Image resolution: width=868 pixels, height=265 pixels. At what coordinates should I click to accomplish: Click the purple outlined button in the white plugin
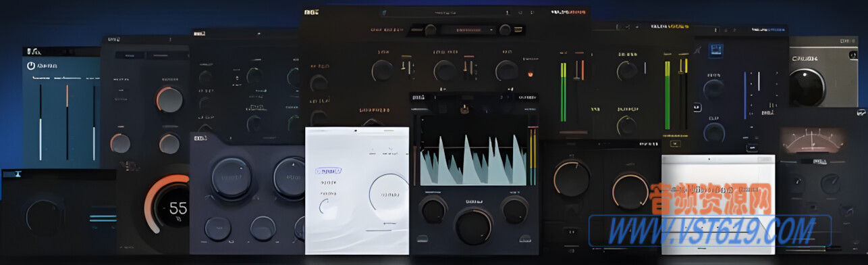pyautogui.click(x=329, y=171)
